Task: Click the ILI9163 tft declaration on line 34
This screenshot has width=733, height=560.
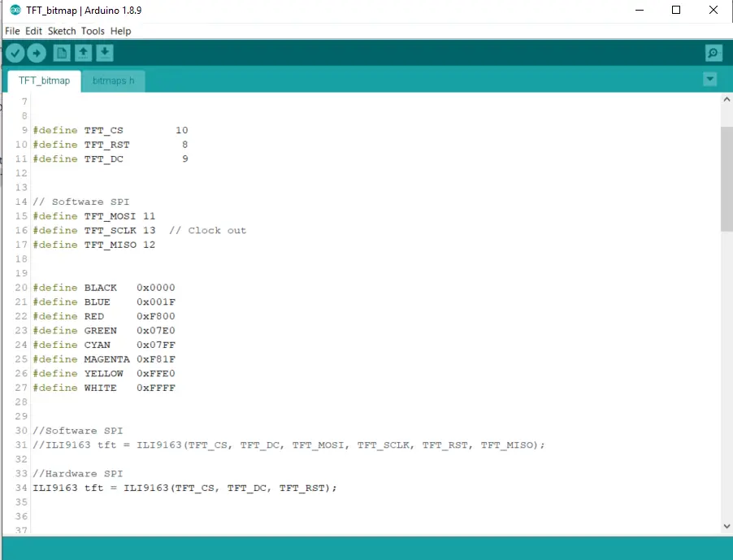Action: tap(184, 488)
